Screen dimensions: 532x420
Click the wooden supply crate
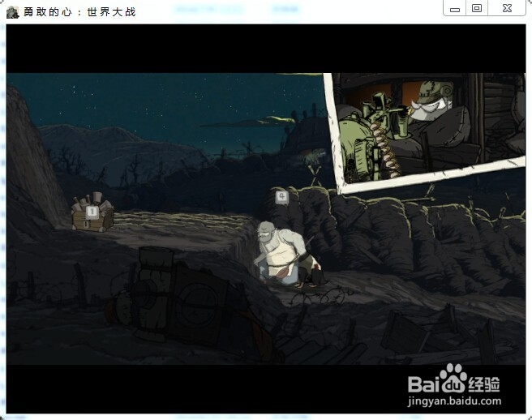point(92,212)
